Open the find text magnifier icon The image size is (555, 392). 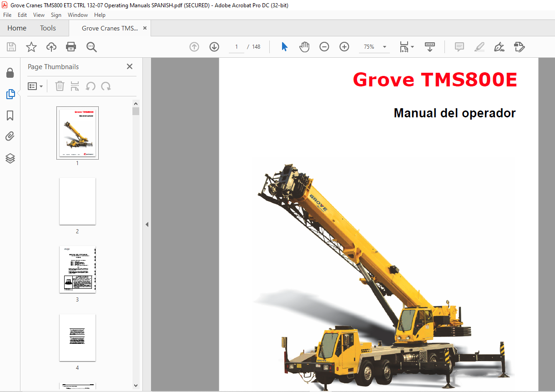coord(91,47)
